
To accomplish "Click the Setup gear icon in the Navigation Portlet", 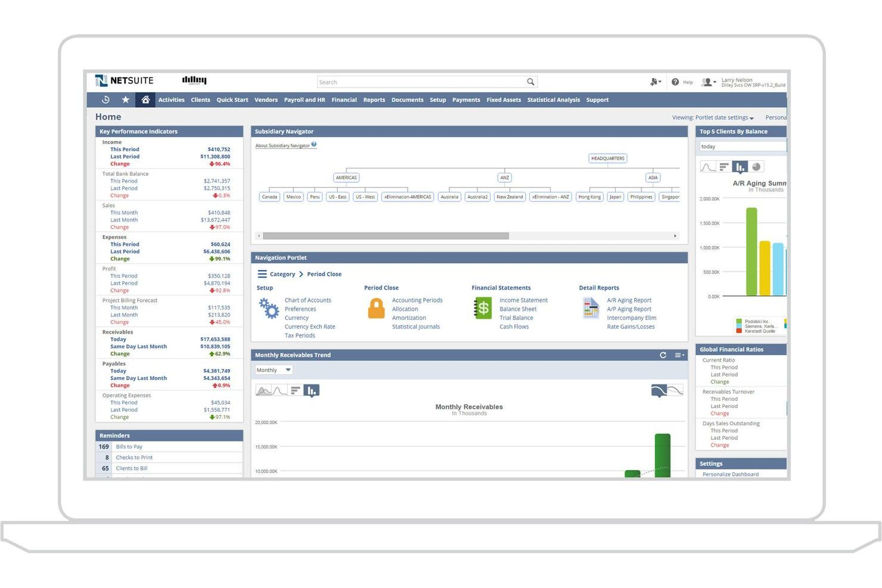I will 268,309.
